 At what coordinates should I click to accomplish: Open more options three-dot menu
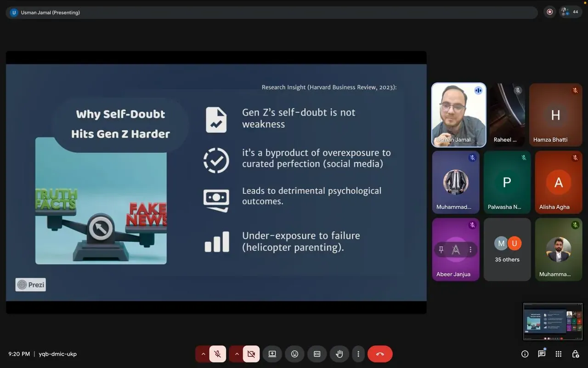358,354
